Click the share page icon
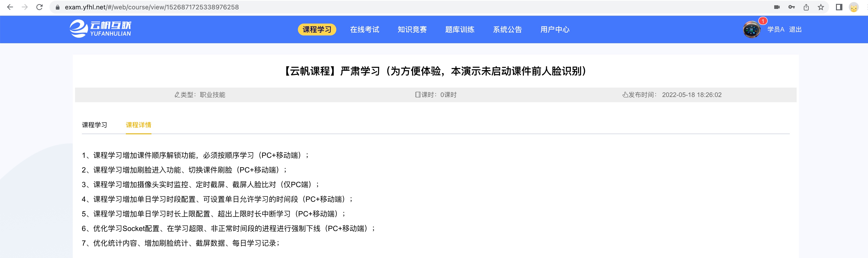This screenshot has height=258, width=868. coord(806,7)
